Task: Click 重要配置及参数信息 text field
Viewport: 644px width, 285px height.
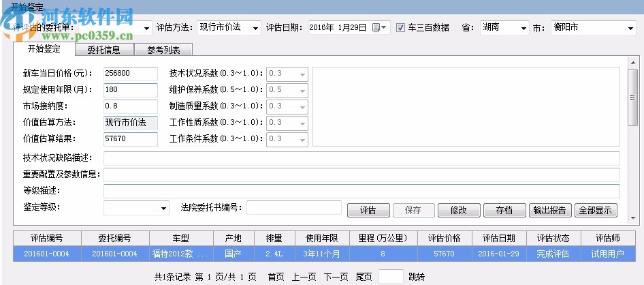Action: (361, 175)
